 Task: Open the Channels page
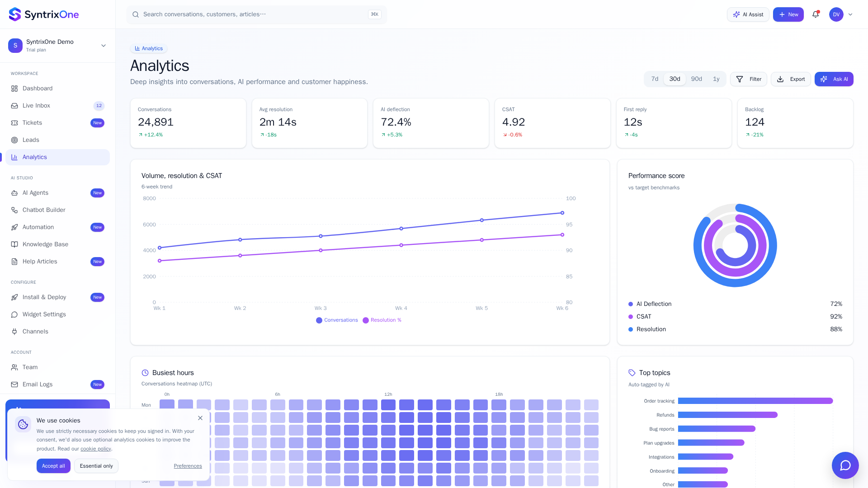(57, 332)
